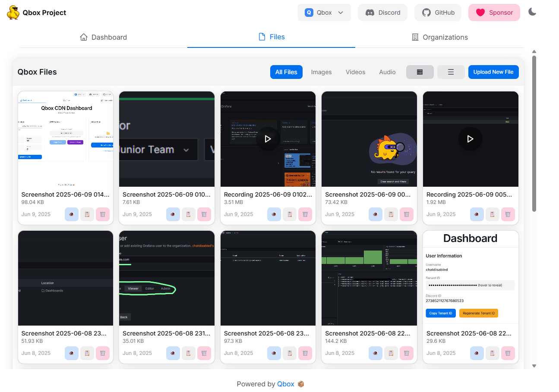This screenshot has width=559, height=392.
Task: Click trash icon on the 29.6 KB file
Action: [508, 353]
